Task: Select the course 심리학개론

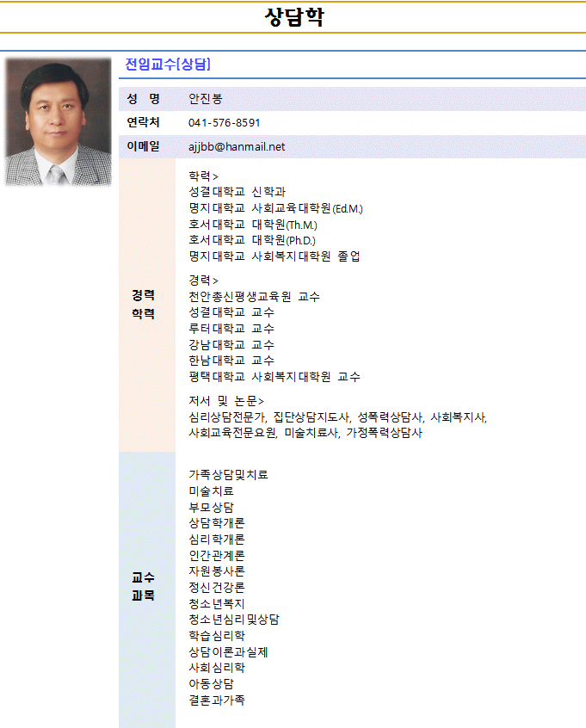Action: (x=216, y=539)
